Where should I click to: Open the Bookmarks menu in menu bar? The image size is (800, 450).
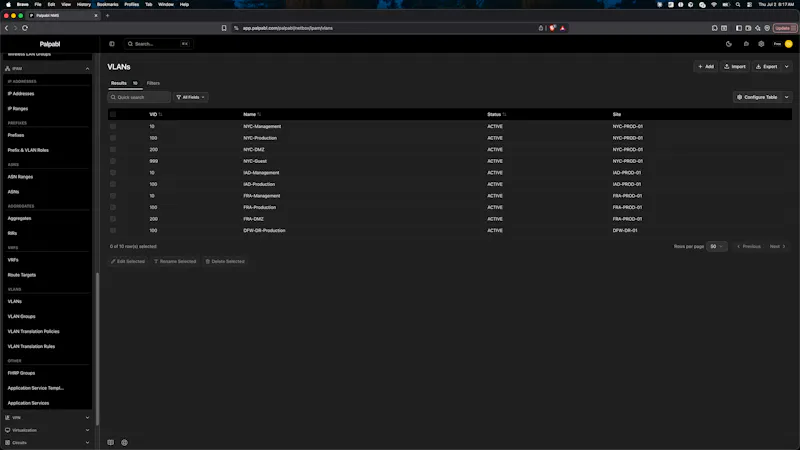tap(107, 5)
